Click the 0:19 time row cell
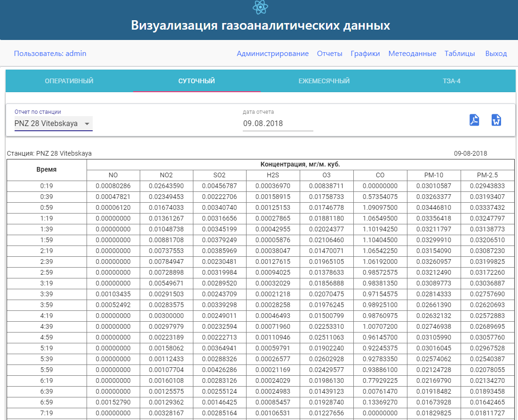 (47, 186)
